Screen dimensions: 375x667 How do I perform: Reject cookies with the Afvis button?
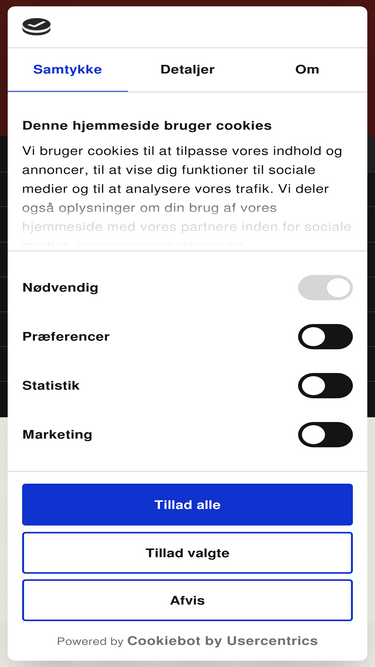click(188, 600)
